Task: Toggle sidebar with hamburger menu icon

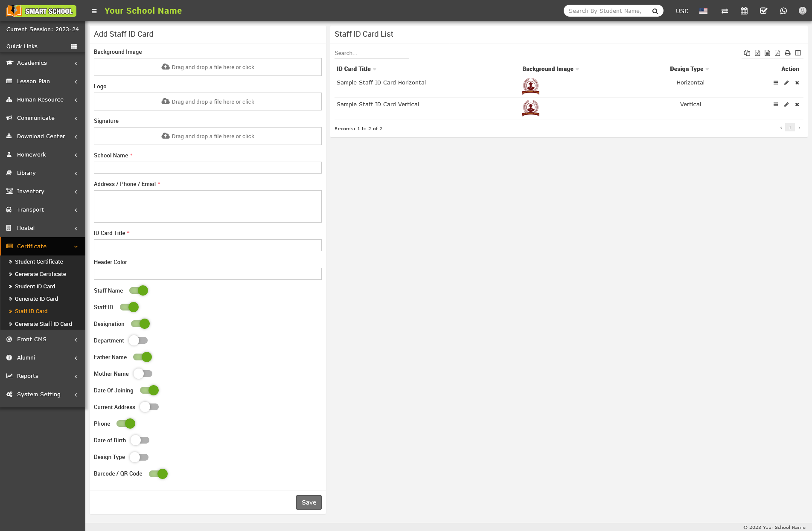Action: 94,11
